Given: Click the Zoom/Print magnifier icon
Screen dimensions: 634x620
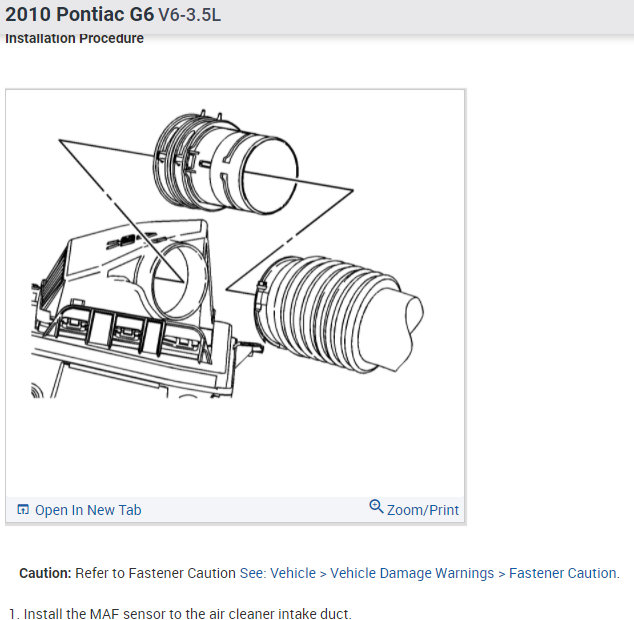Looking at the screenshot, I should point(376,506).
